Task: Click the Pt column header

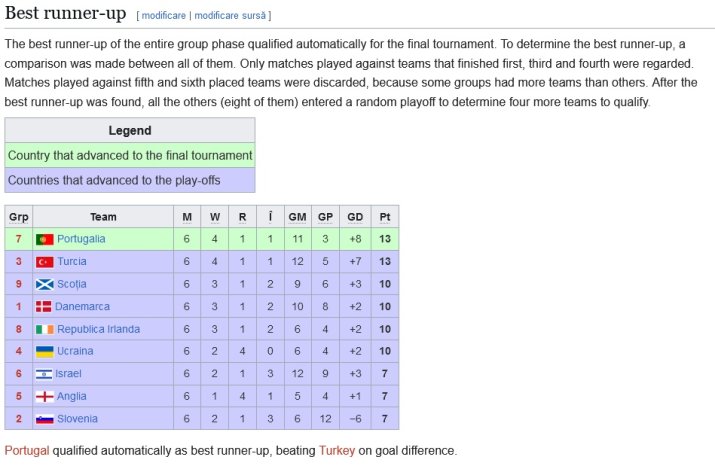Action: click(385, 217)
